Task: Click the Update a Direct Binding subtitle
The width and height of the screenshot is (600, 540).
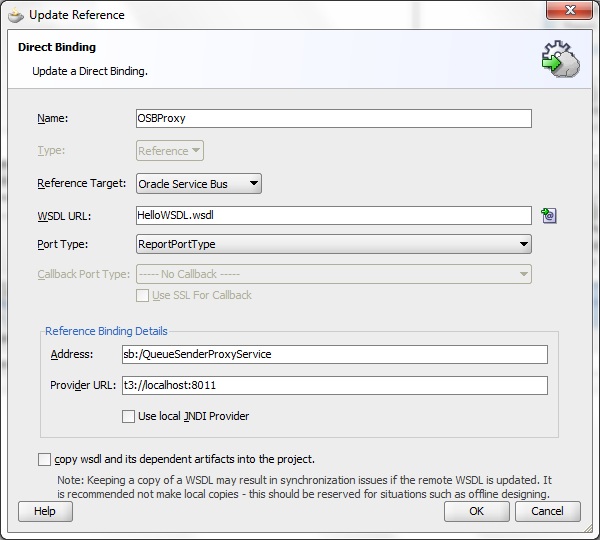Action: (x=90, y=71)
